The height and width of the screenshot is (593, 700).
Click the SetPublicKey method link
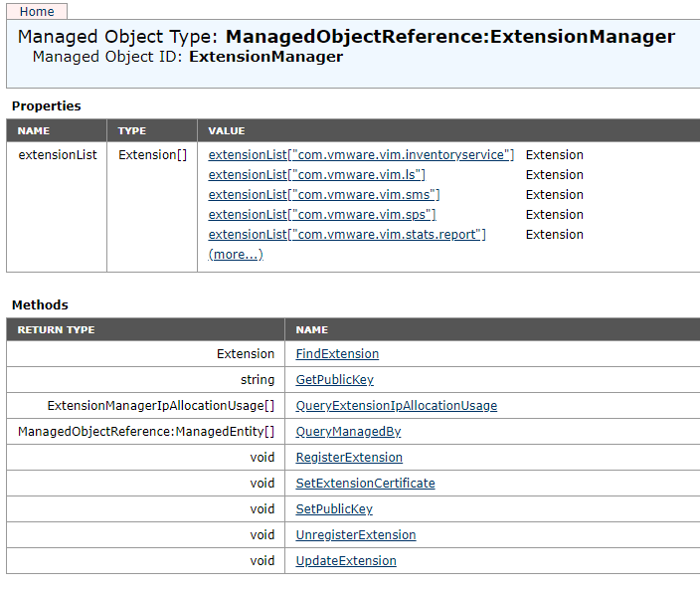point(334,509)
